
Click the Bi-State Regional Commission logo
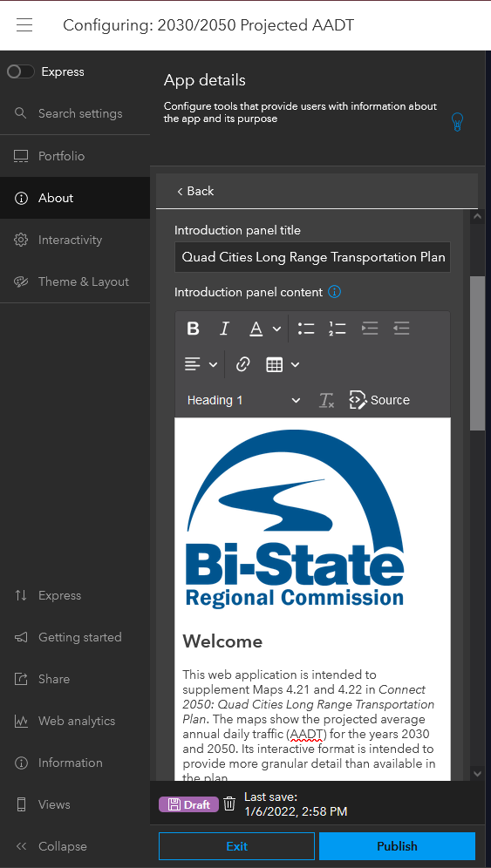(x=294, y=519)
